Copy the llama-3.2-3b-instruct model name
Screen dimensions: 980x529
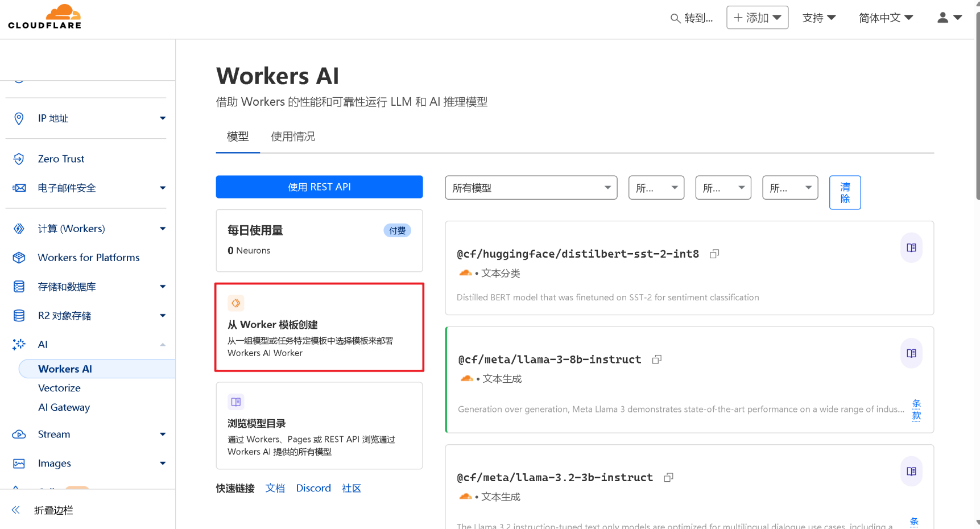(x=668, y=478)
